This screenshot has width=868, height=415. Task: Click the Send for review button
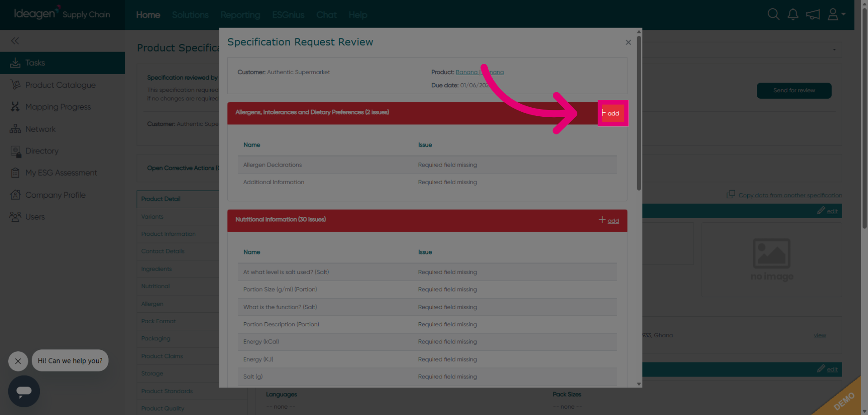(794, 91)
